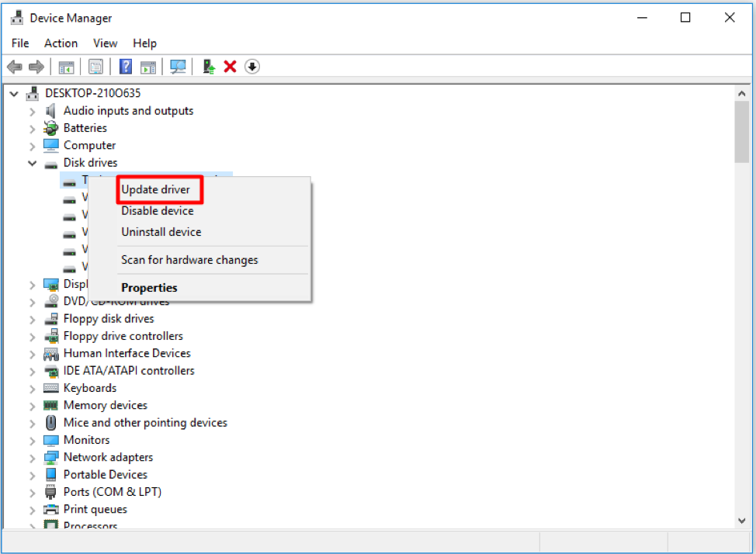Click the Batteries category icon
This screenshot has height=554, width=756.
[50, 128]
